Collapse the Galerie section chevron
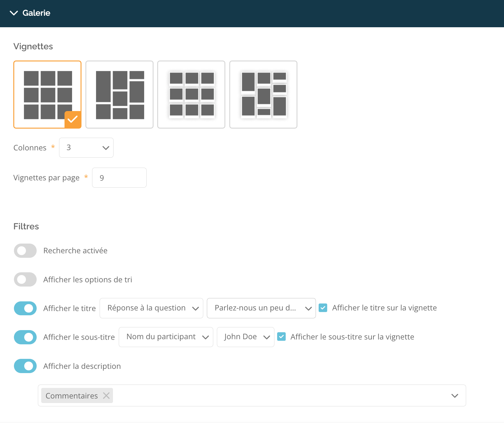This screenshot has width=504, height=423. click(14, 13)
